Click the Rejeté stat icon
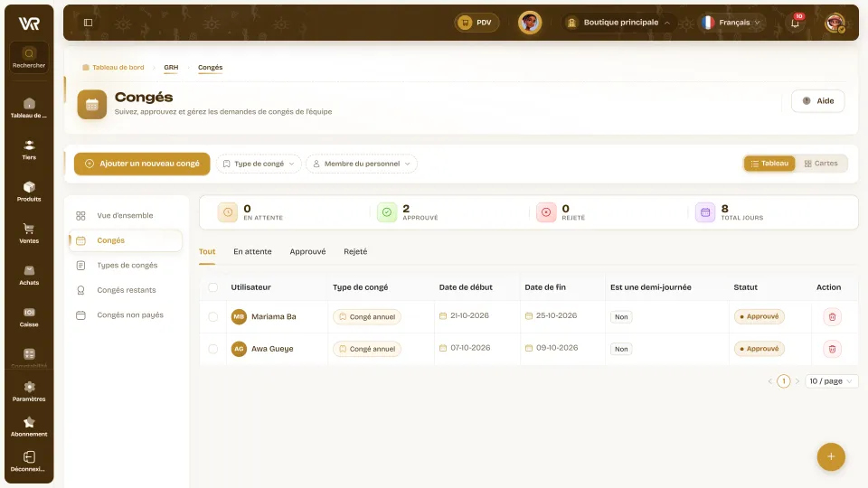This screenshot has width=868, height=488. [x=546, y=211]
